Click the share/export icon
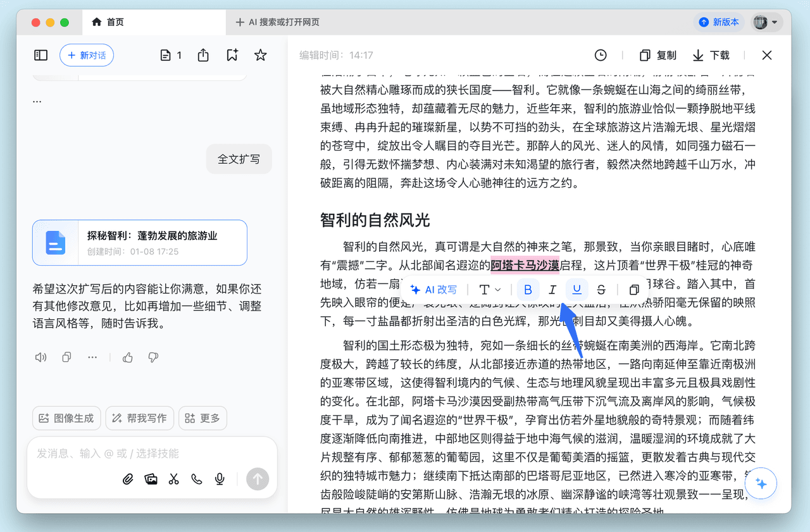 pos(203,56)
